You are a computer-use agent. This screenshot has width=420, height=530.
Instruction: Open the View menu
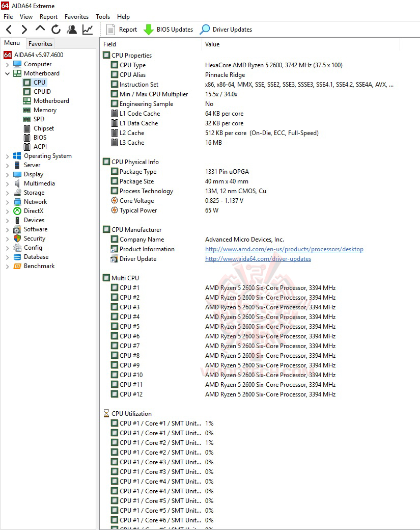pos(26,16)
